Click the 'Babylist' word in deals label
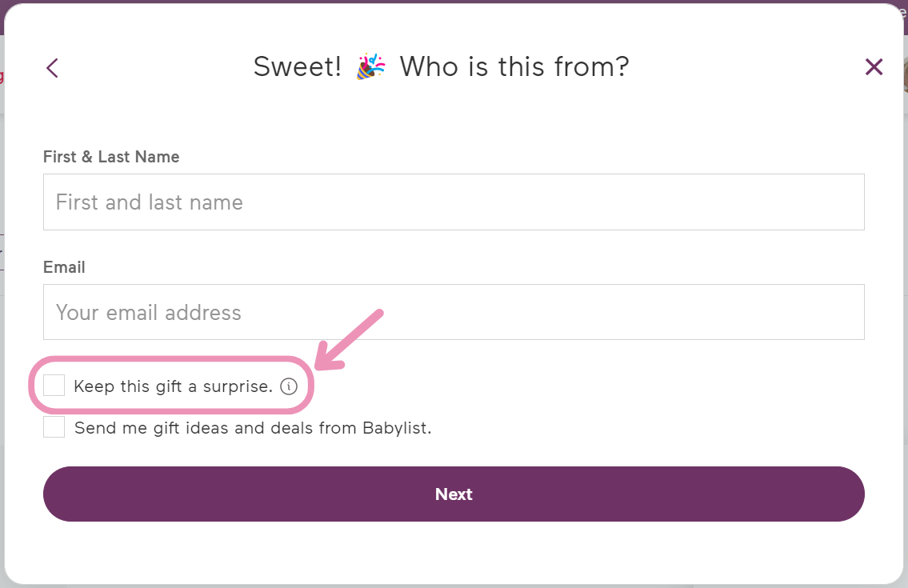 click(397, 428)
